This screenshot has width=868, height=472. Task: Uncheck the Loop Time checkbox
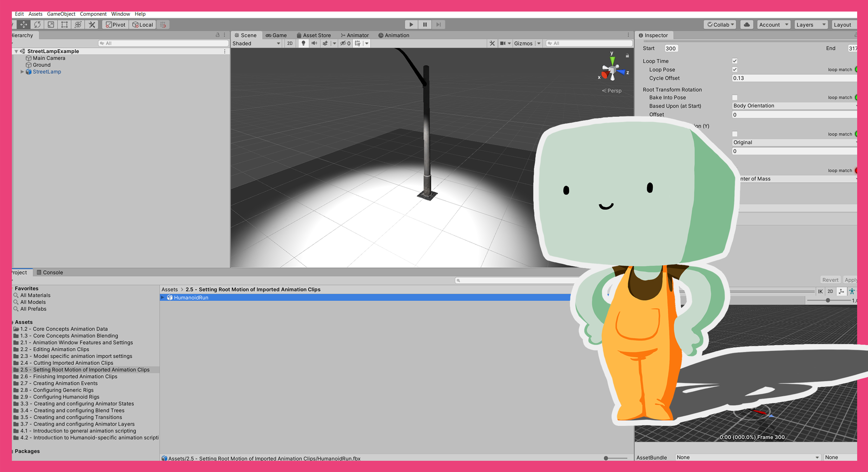(734, 61)
